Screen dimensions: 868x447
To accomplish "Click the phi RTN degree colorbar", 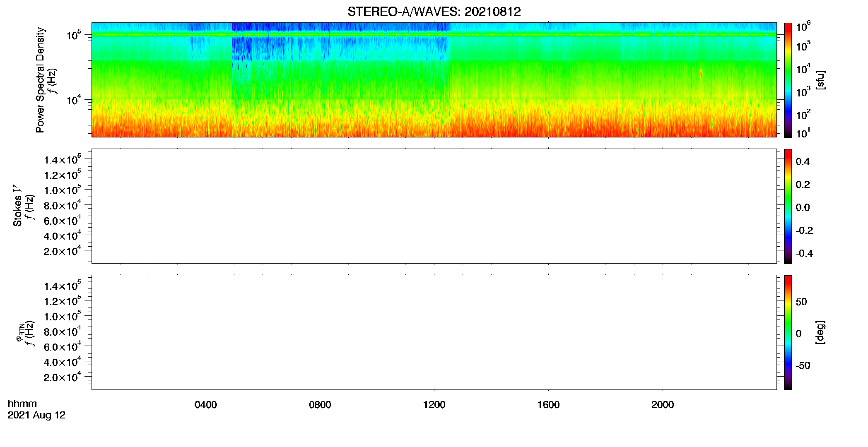I will [788, 332].
